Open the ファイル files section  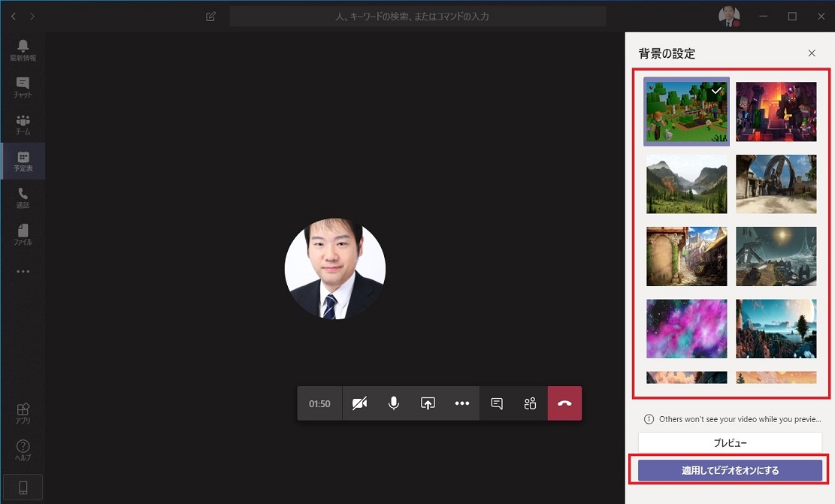[x=22, y=233]
